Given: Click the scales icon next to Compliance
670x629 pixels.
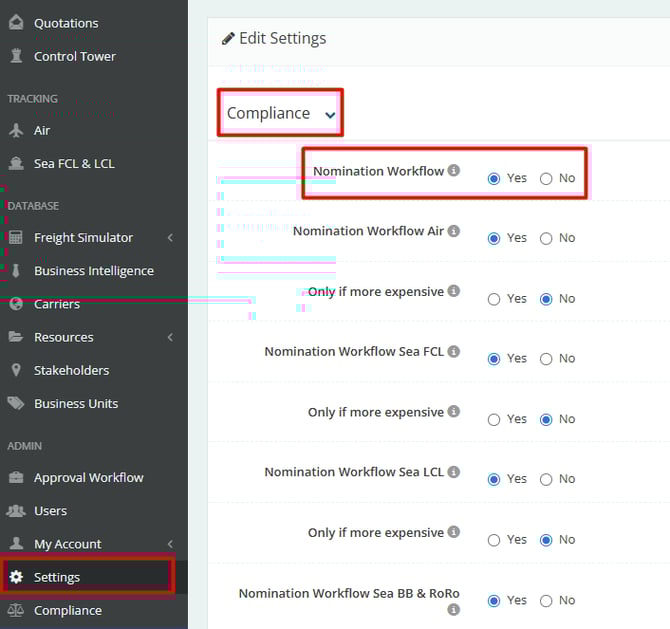Looking at the screenshot, I should pyautogui.click(x=15, y=610).
